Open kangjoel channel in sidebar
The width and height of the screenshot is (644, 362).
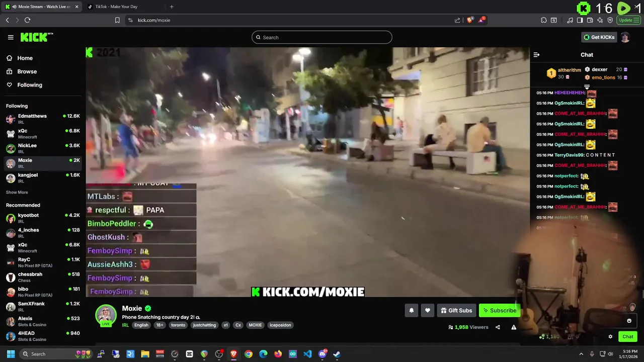43,177
